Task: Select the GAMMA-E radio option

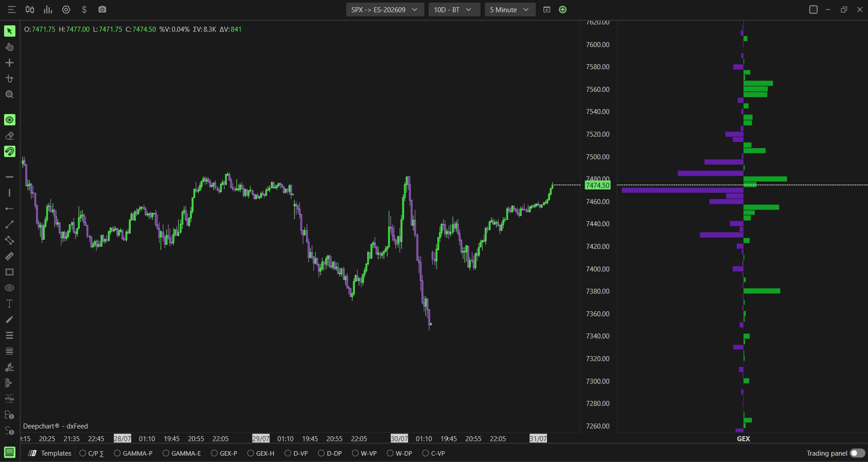Action: click(182, 453)
